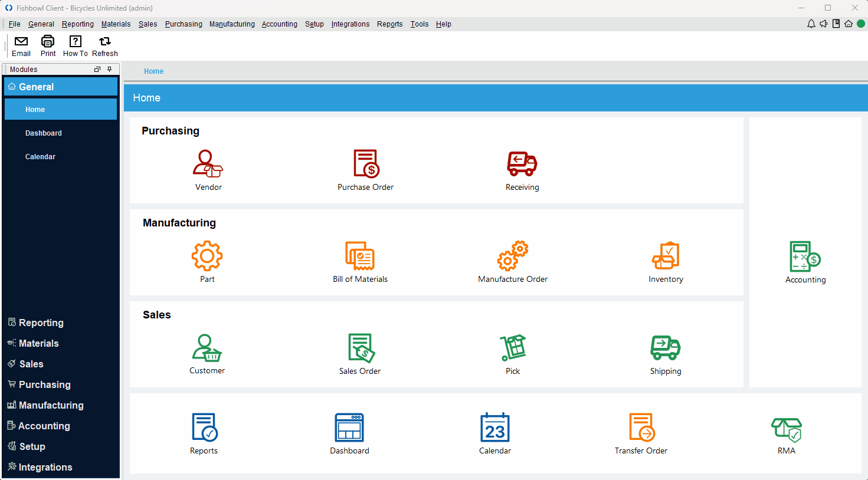Open the Reports icon on Home
The height and width of the screenshot is (480, 868).
click(204, 427)
